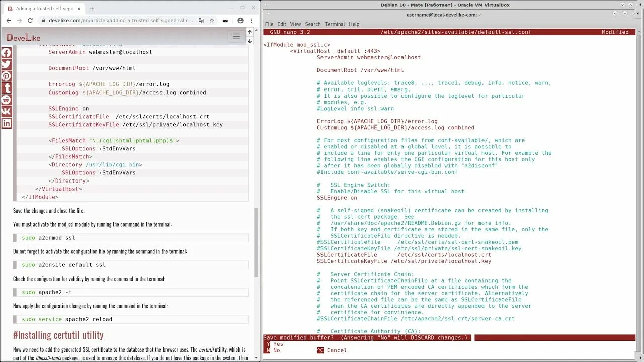Share article on Facebook
Viewport: 644px width, 362px height.
(6, 53)
